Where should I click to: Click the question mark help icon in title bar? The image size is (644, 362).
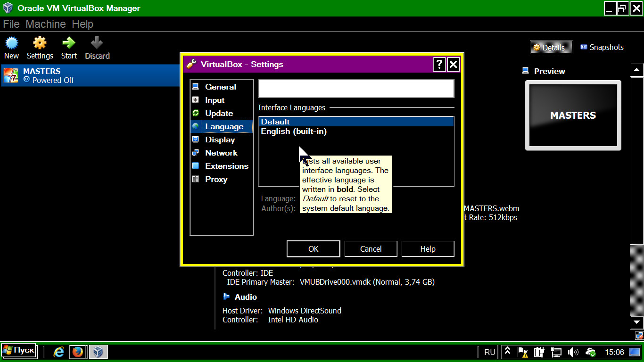(x=439, y=65)
